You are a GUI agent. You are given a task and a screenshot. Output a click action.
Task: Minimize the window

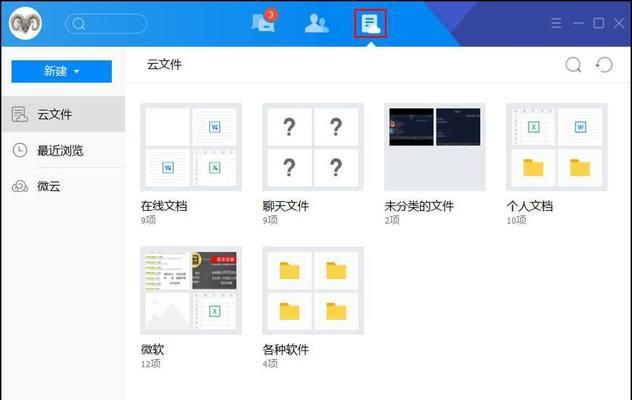578,23
